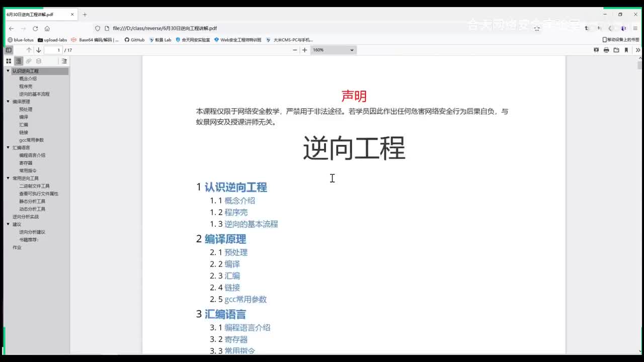Show layers in sidebar
644x362 pixels.
tap(39, 61)
